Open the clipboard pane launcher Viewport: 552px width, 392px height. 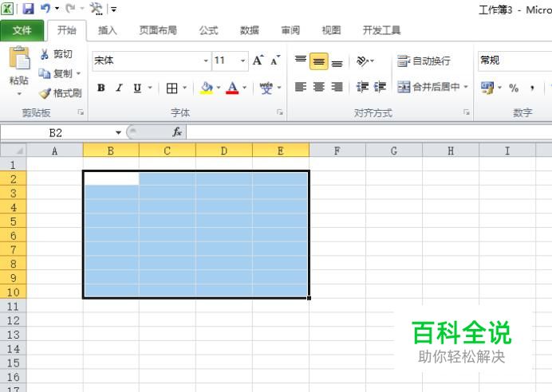tap(81, 112)
